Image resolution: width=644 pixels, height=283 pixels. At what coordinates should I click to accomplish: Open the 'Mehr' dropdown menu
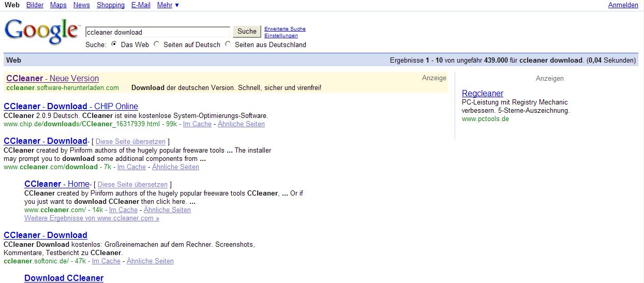(168, 5)
